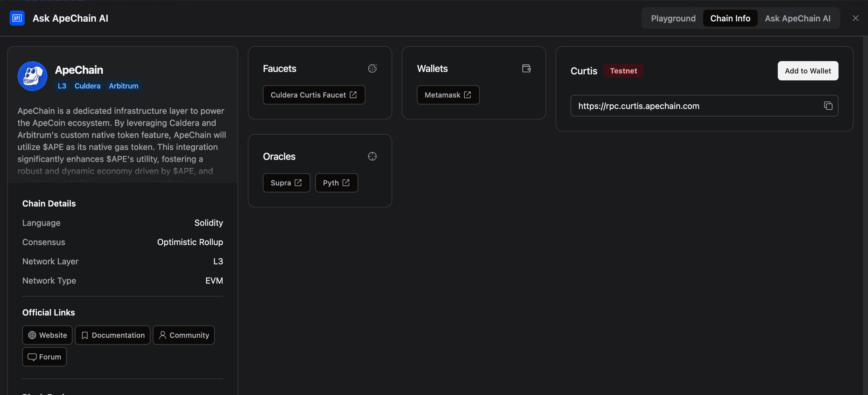Click the Official Links heading
868x395 pixels.
coord(48,313)
